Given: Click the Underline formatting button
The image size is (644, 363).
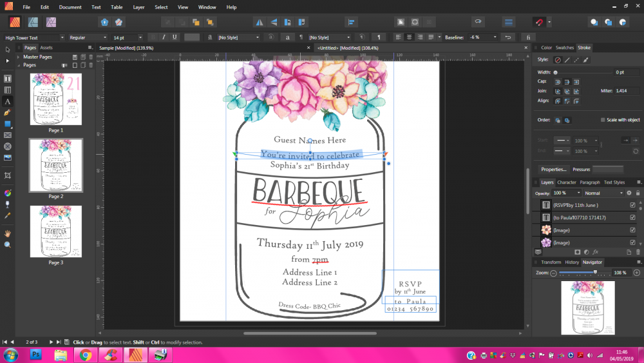Looking at the screenshot, I should tap(175, 37).
